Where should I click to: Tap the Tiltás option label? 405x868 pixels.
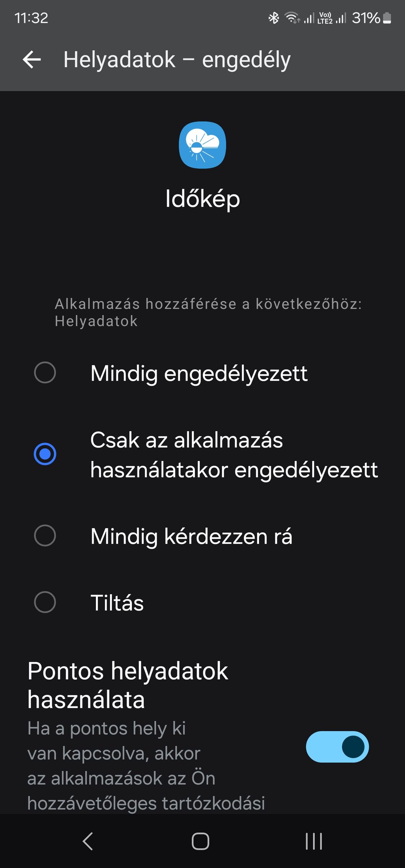point(117,603)
